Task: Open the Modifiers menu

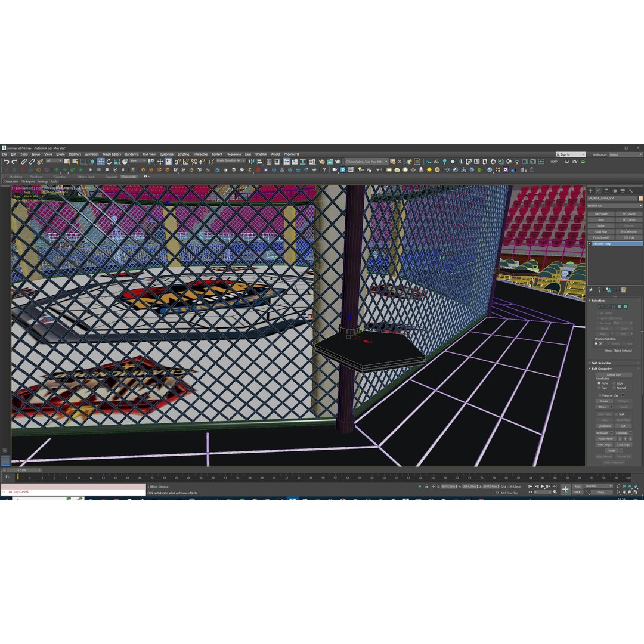Action: 75,154
